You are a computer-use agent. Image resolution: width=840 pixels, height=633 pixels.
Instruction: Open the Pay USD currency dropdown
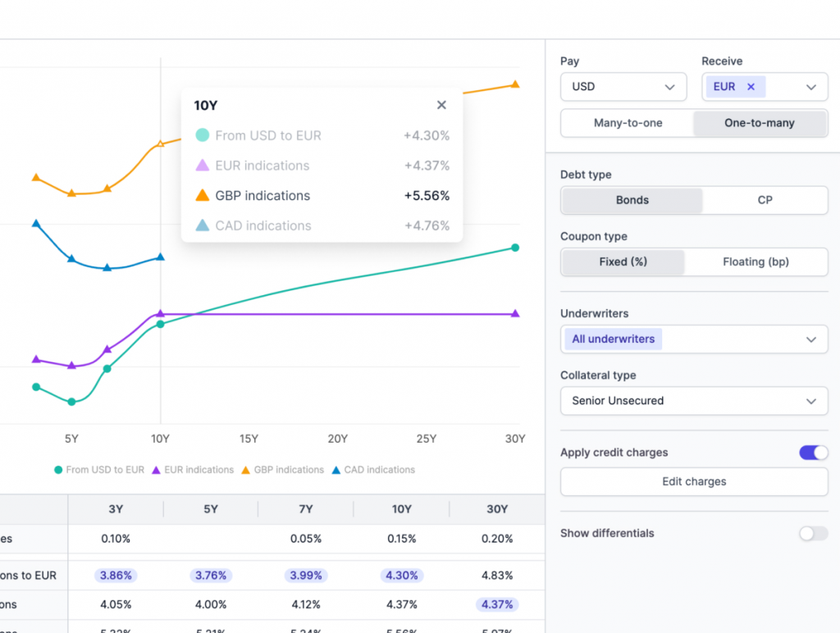(x=623, y=87)
